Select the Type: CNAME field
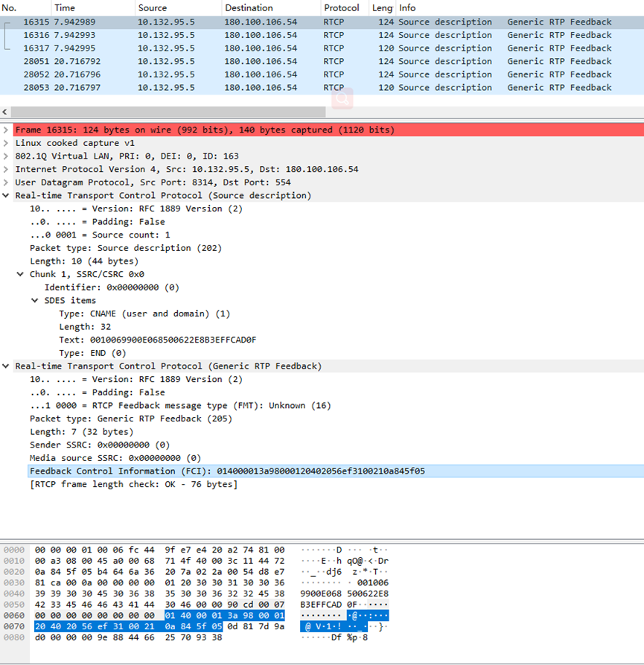The image size is (644, 665). tap(144, 314)
